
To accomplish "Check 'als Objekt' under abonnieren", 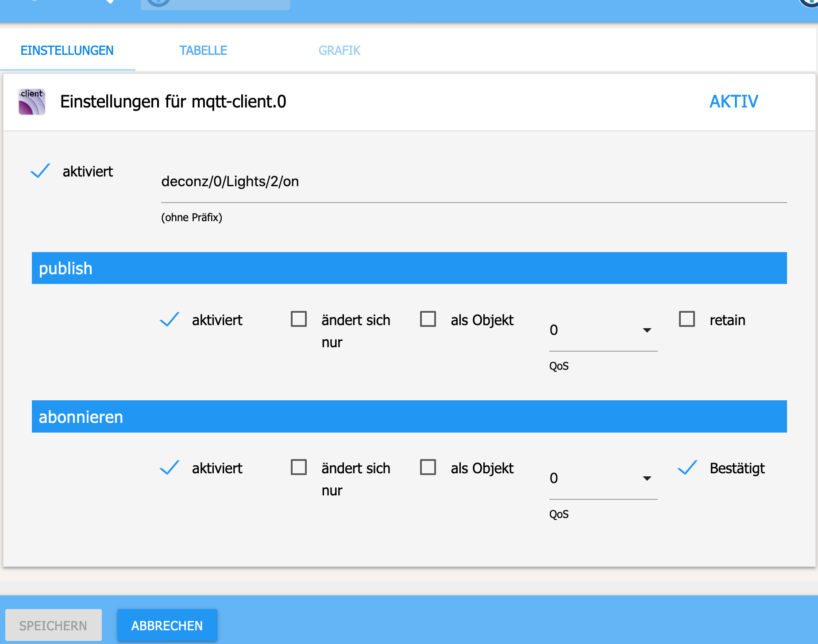I will click(x=428, y=467).
